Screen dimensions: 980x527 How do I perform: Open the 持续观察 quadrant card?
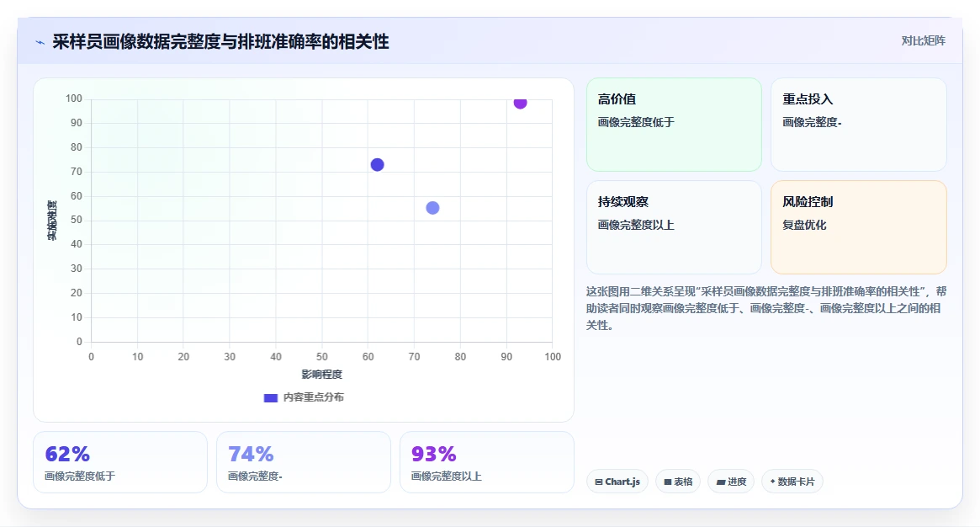click(x=674, y=227)
